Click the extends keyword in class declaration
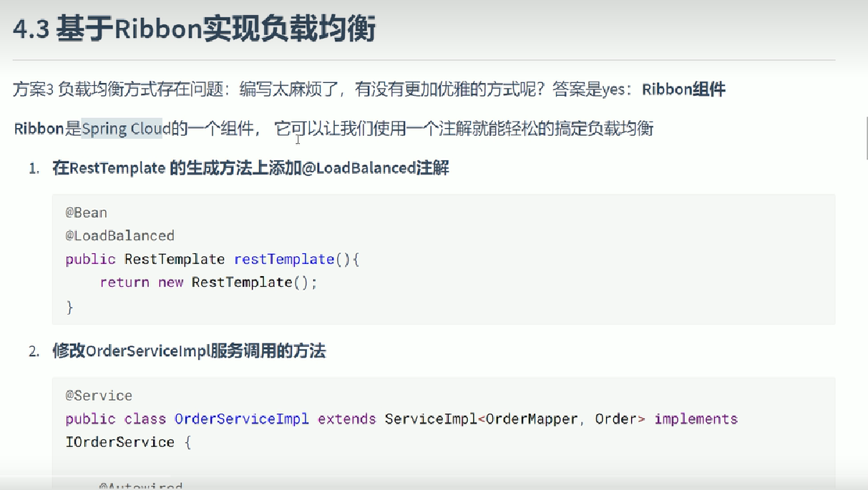 pyautogui.click(x=347, y=418)
